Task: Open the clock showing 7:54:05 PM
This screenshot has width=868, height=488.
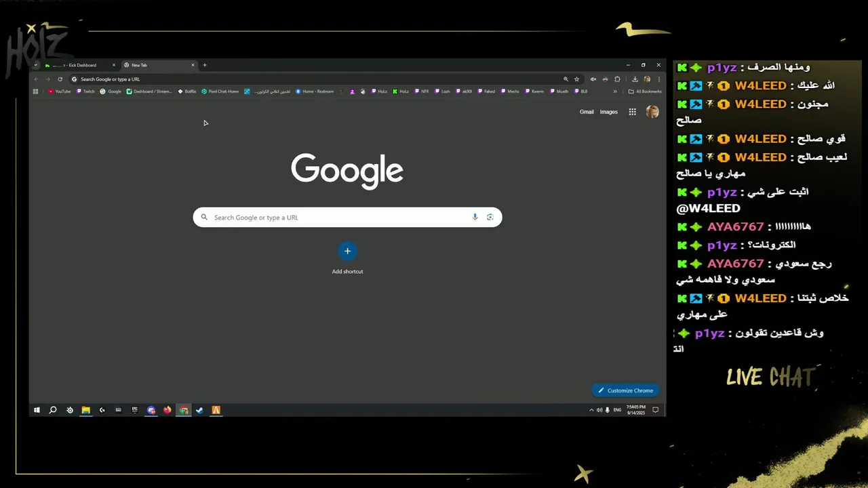Action: click(x=635, y=410)
